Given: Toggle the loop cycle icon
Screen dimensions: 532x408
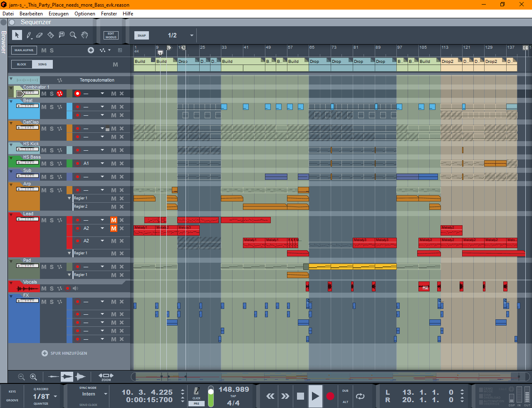Looking at the screenshot, I should (360, 396).
